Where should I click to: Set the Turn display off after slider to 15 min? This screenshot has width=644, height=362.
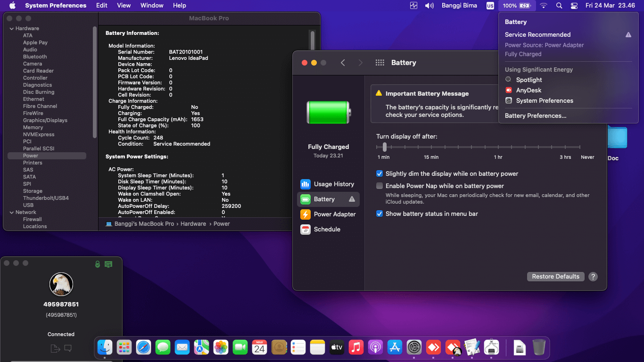click(x=431, y=147)
